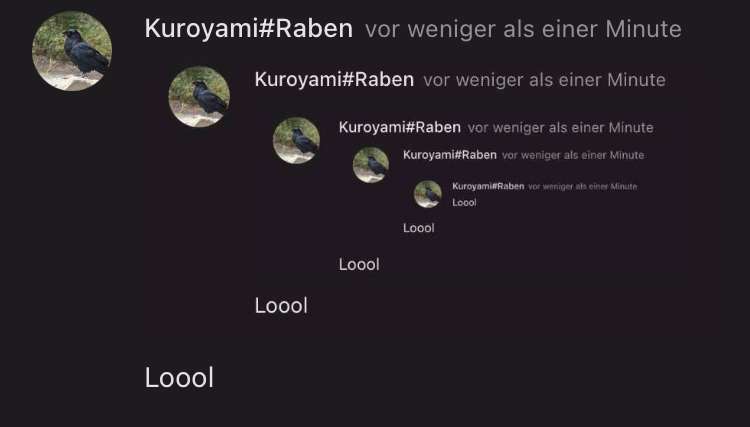Click the fourth-level nested raven avatar
The width and height of the screenshot is (750, 427).
tap(371, 165)
